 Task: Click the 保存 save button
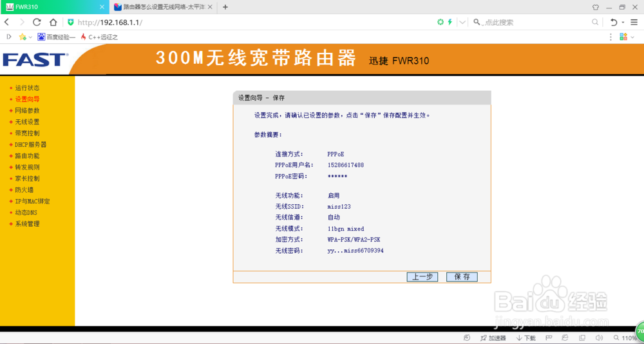click(x=462, y=277)
